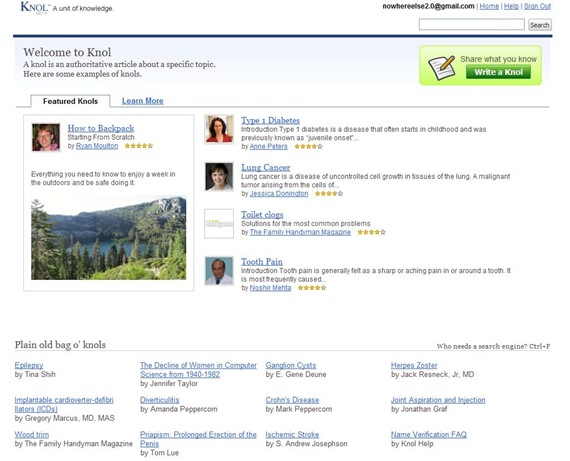Open Jessica Donington's author photo
Image resolution: width=570 pixels, height=461 pixels.
click(x=219, y=177)
